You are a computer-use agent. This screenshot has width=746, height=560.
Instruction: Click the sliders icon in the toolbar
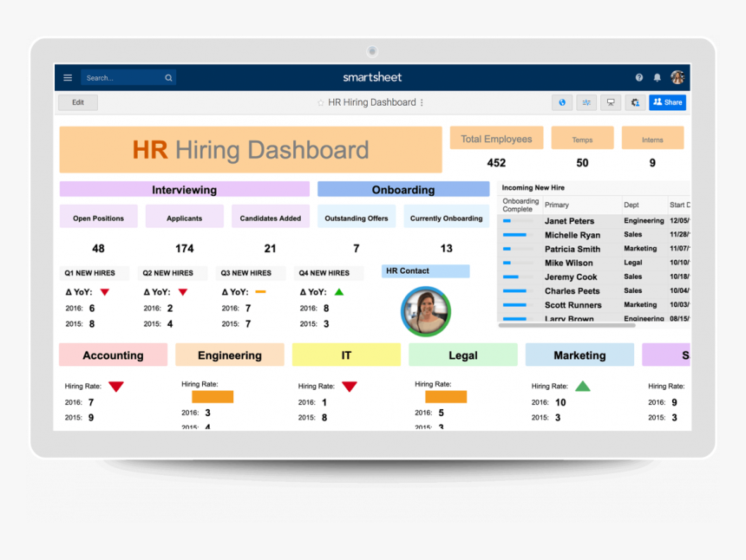(x=586, y=102)
